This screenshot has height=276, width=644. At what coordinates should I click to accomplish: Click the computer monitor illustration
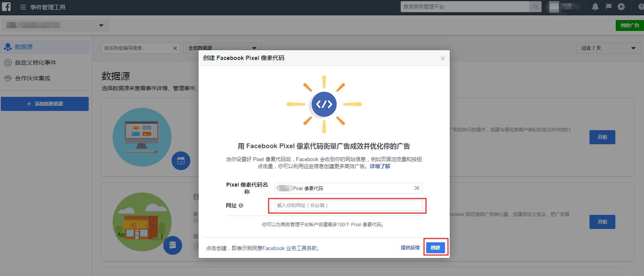pos(142,138)
